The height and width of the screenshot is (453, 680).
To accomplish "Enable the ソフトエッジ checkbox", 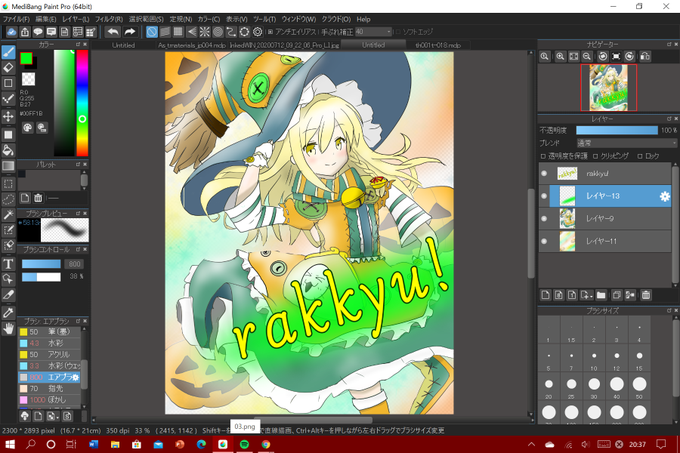I will tap(398, 32).
